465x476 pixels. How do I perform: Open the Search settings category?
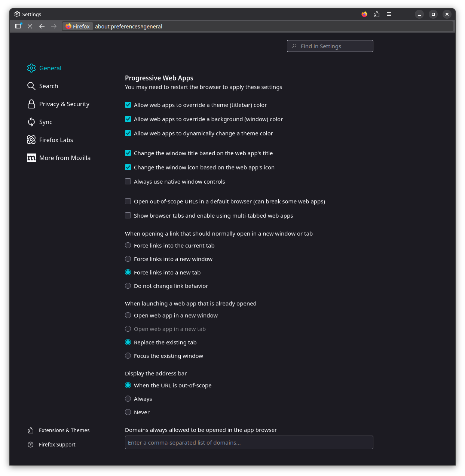coord(48,86)
